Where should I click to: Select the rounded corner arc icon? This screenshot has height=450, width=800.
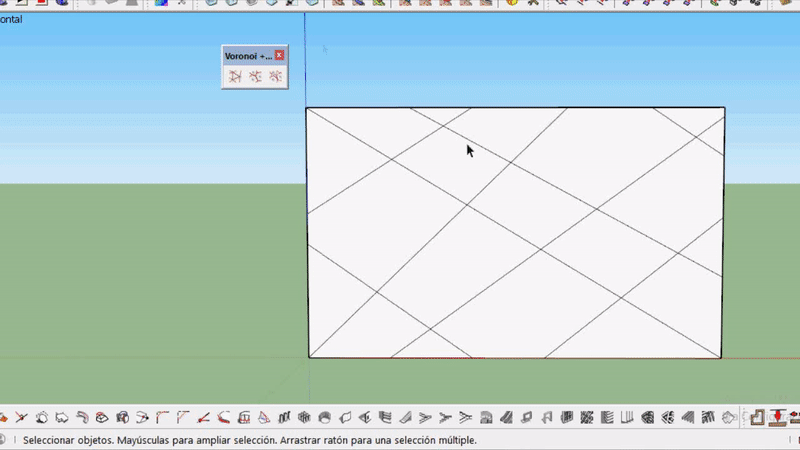163,418
